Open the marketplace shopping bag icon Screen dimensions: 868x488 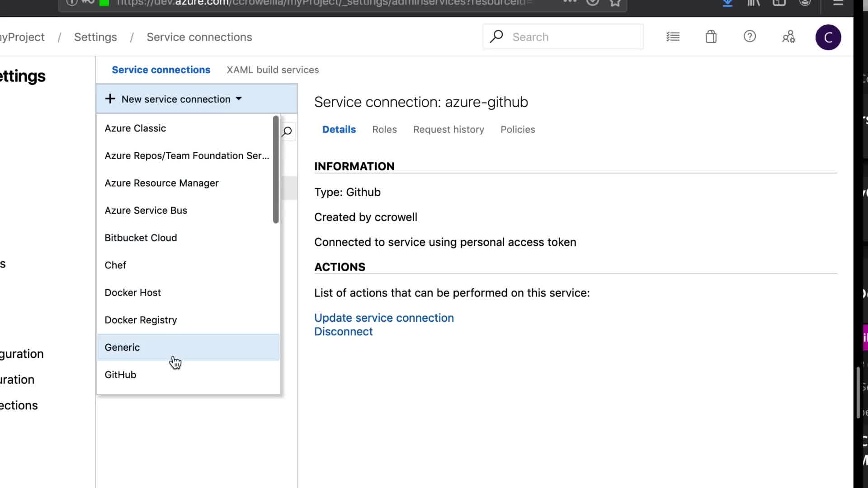tap(711, 37)
